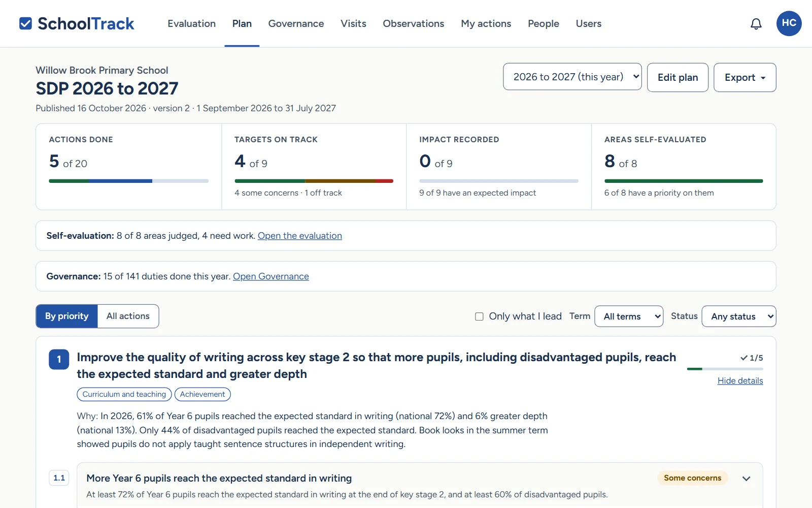Click 6 of 8 have a priority text
The height and width of the screenshot is (508, 812).
tap(659, 193)
